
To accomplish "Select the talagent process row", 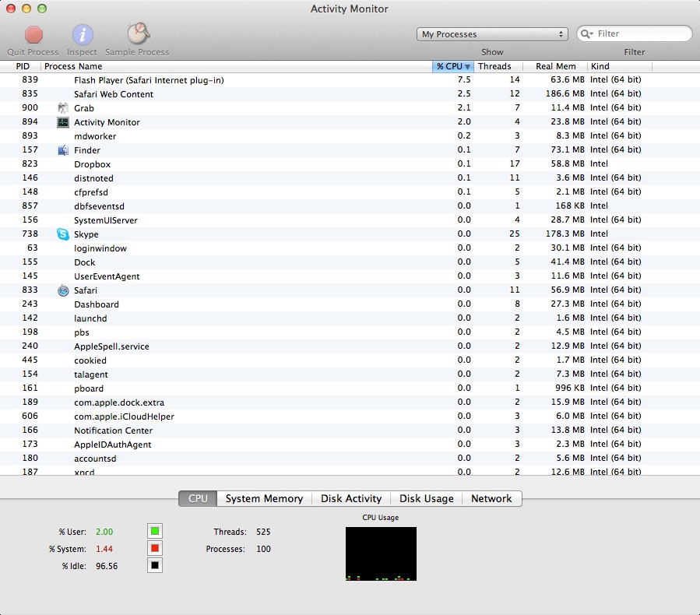I will (350, 374).
